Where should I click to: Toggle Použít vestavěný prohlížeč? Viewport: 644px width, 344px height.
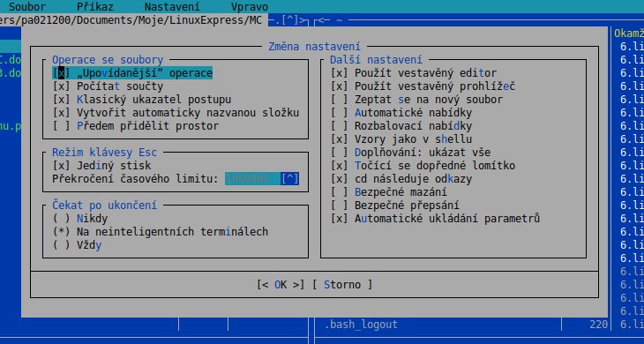[x=423, y=86]
